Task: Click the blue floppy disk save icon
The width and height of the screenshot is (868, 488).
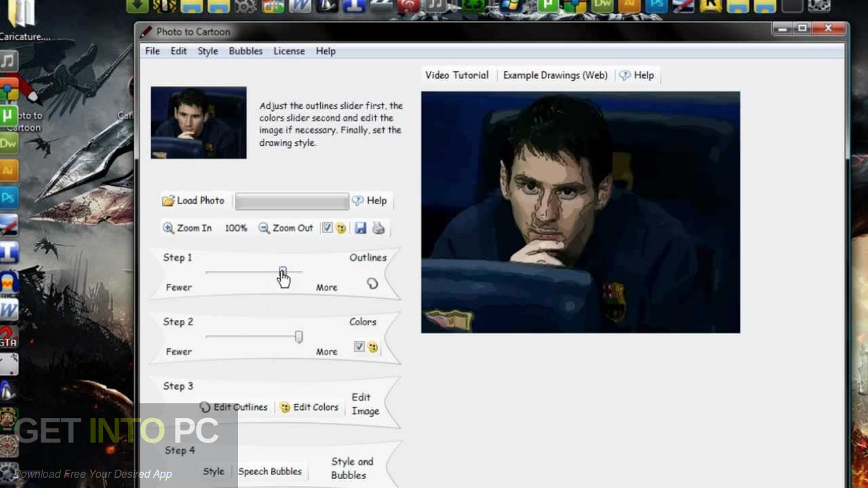Action: (360, 228)
